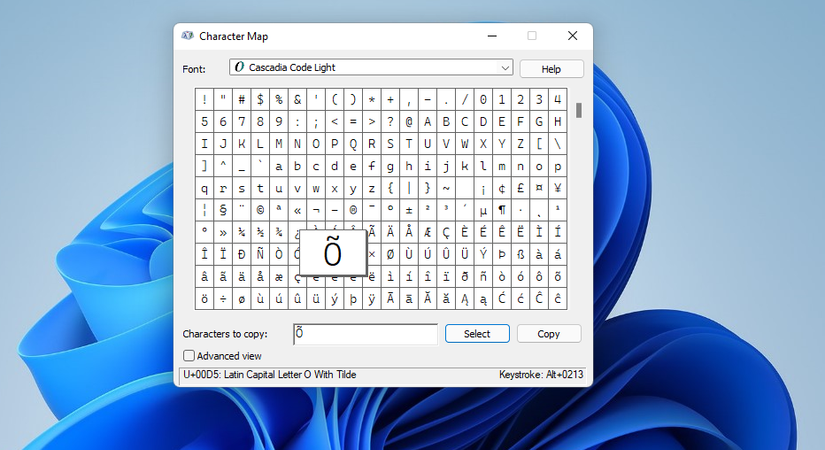
Task: Select the plus-minus ± character cell
Action: [x=409, y=210]
